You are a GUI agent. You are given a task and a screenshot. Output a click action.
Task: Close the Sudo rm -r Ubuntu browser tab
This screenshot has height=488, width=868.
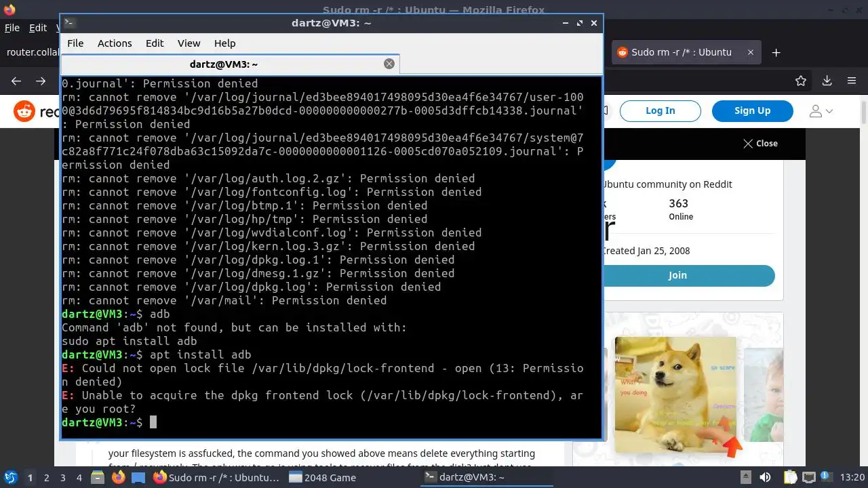point(750,52)
